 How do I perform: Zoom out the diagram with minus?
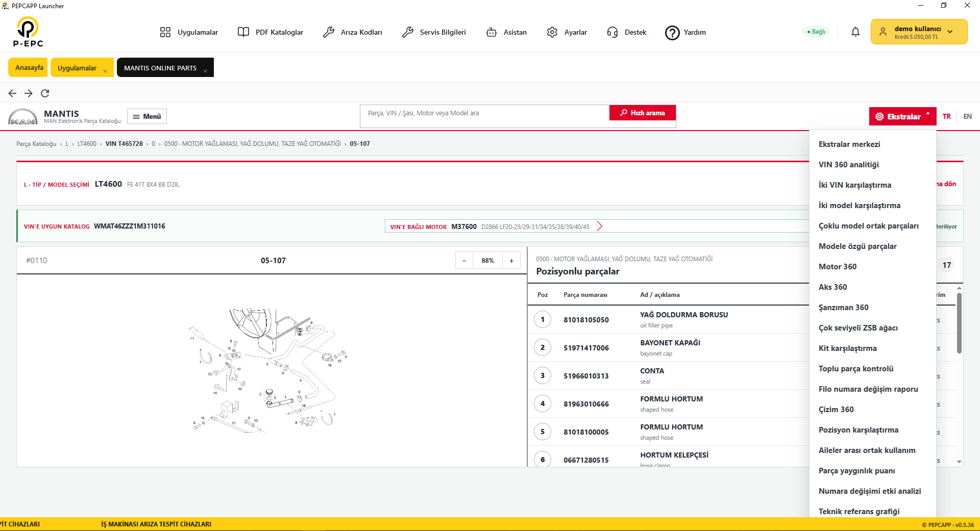[464, 261]
